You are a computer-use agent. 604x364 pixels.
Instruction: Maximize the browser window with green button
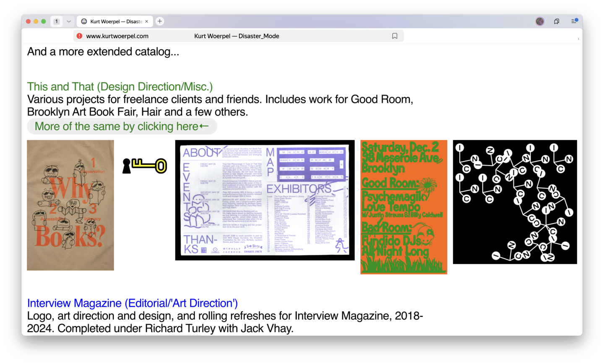point(44,21)
